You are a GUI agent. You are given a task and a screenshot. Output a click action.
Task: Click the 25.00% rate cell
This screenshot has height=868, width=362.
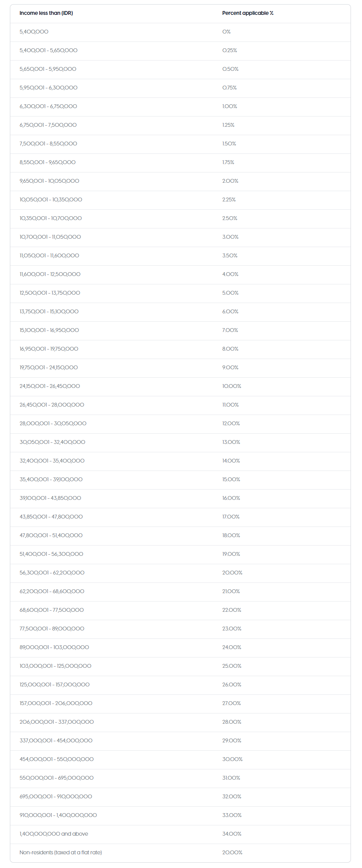click(232, 666)
